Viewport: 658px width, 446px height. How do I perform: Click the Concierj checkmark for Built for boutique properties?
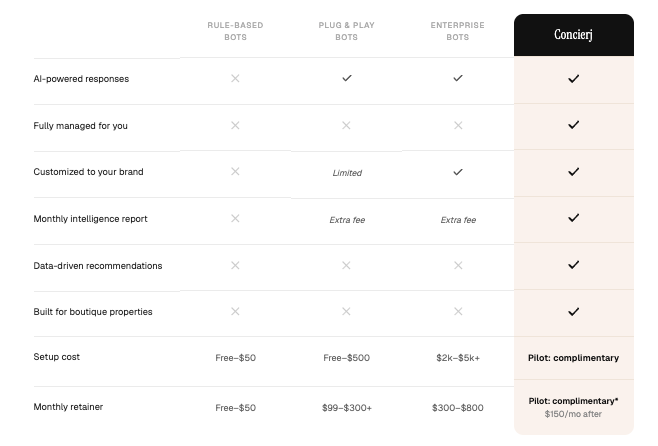pyautogui.click(x=573, y=312)
